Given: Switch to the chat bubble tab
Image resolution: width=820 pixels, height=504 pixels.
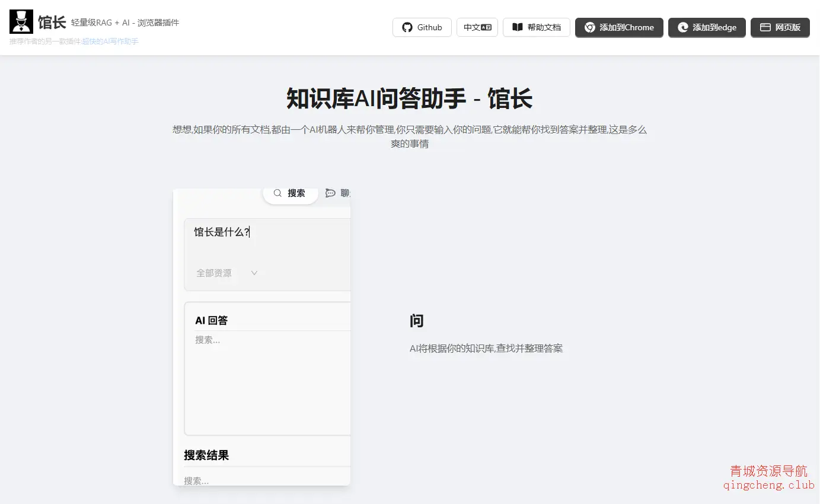Looking at the screenshot, I should [x=338, y=193].
